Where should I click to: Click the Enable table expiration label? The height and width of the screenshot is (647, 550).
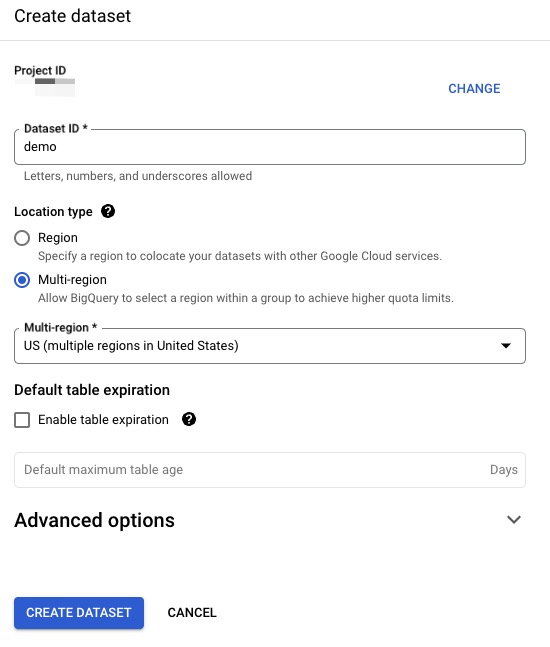(x=103, y=420)
